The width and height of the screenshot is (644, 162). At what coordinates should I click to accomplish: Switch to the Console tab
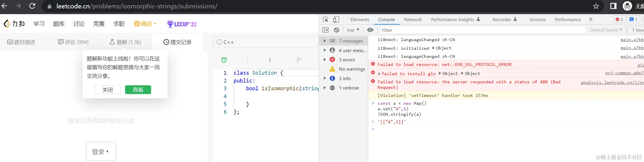tap(386, 19)
